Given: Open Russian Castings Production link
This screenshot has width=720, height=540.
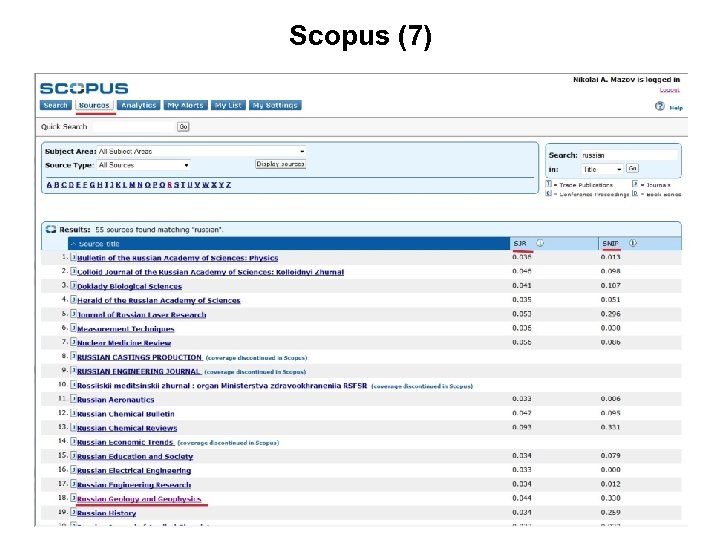Looking at the screenshot, I should pos(139,357).
